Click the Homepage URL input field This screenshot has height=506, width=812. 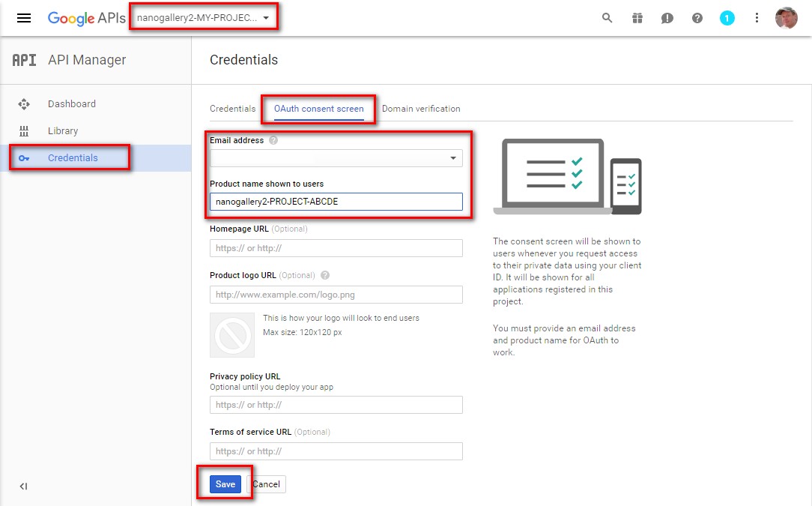coord(336,248)
